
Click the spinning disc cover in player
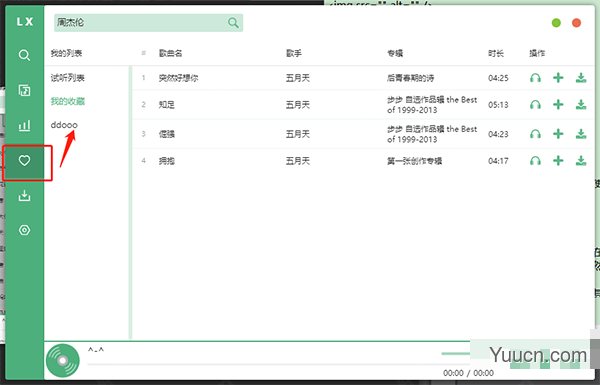tap(63, 361)
